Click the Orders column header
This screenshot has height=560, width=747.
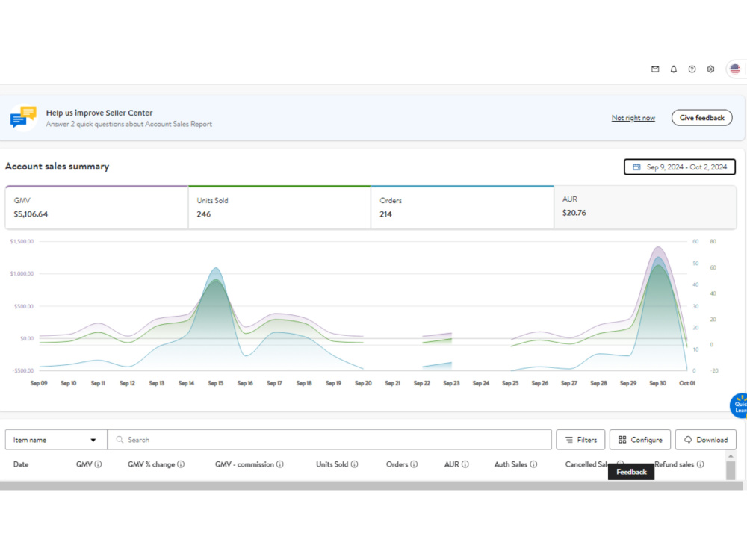[x=397, y=464]
